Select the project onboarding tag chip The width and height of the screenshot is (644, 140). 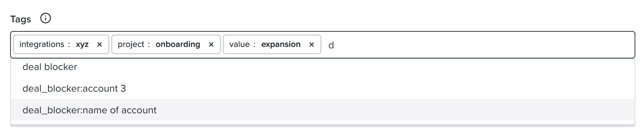(x=166, y=44)
